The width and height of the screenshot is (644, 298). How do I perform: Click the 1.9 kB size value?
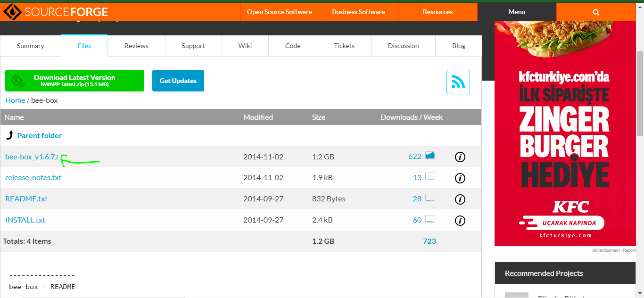pyautogui.click(x=322, y=178)
